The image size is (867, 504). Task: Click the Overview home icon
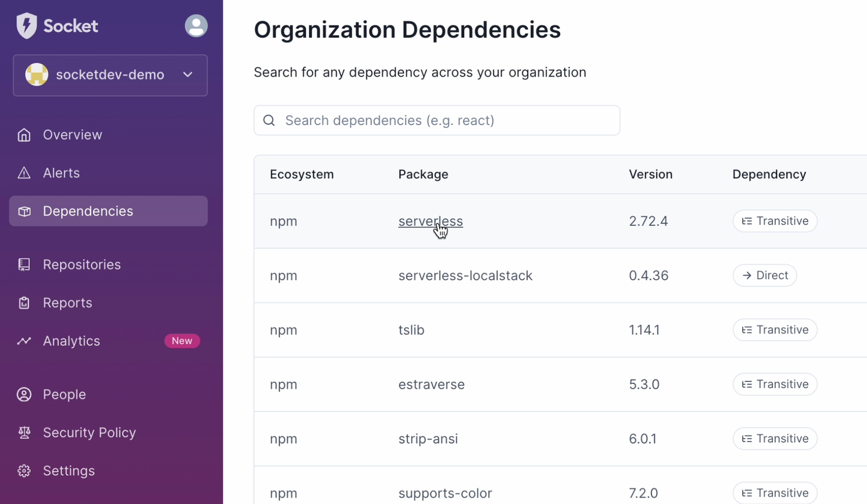(24, 135)
